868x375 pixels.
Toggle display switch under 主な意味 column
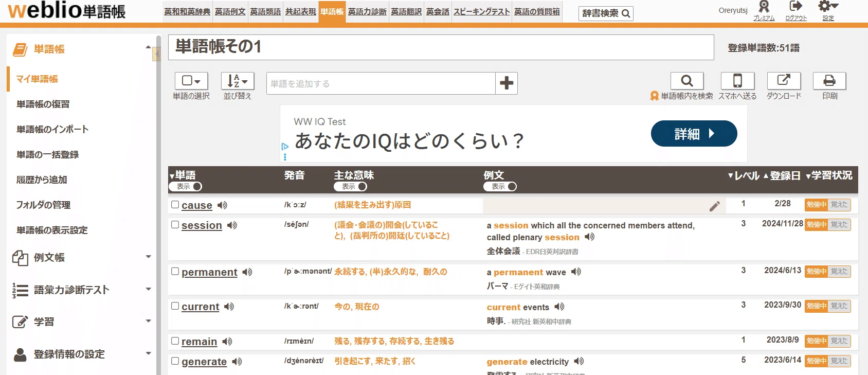coord(351,187)
